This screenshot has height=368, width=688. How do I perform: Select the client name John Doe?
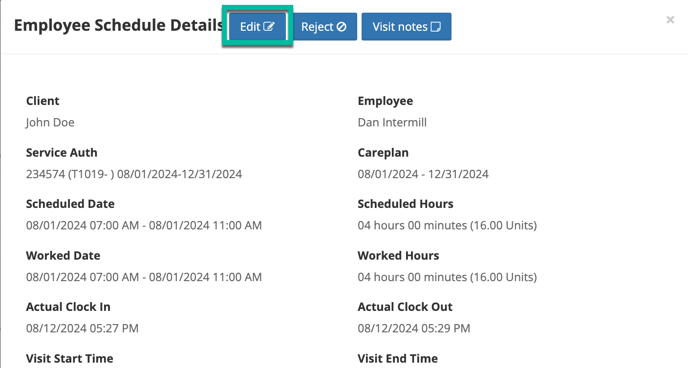coord(50,122)
